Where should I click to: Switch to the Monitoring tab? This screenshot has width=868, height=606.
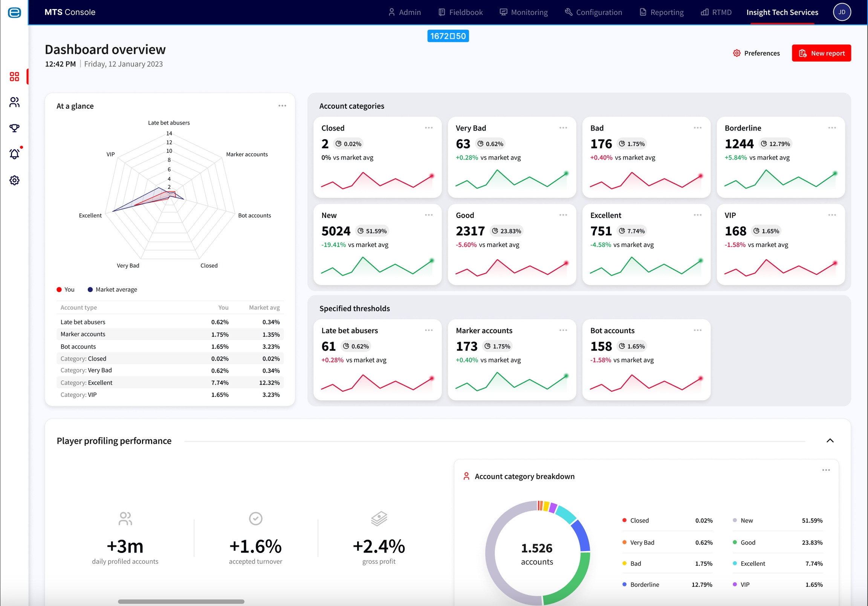point(524,12)
